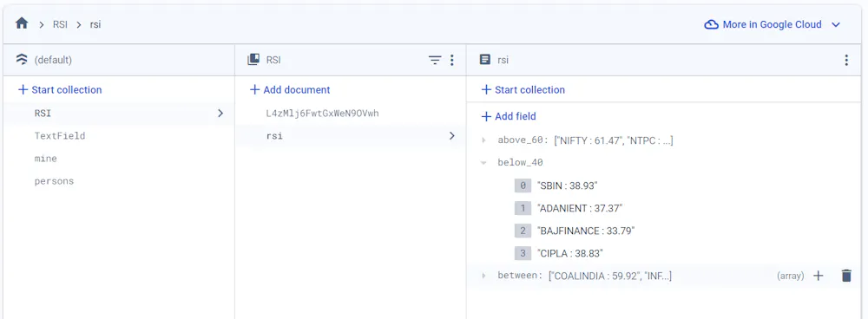Screen dimensions: 868x319
Task: Add field to rsi document
Action: [509, 117]
